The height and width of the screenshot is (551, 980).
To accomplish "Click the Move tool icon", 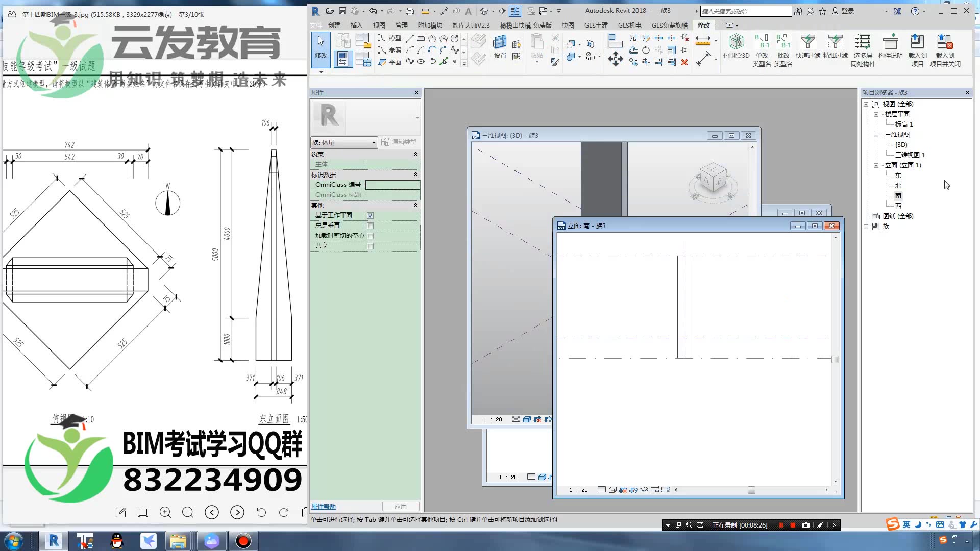I will (615, 59).
